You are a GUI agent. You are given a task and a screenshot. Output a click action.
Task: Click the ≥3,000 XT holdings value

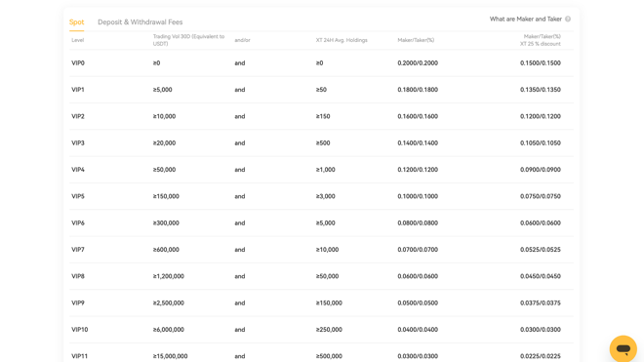[x=325, y=196]
